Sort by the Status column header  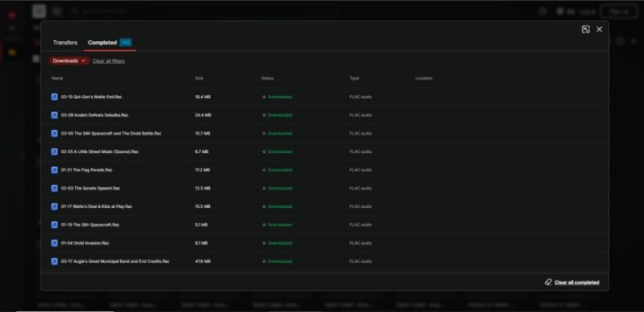pos(267,78)
